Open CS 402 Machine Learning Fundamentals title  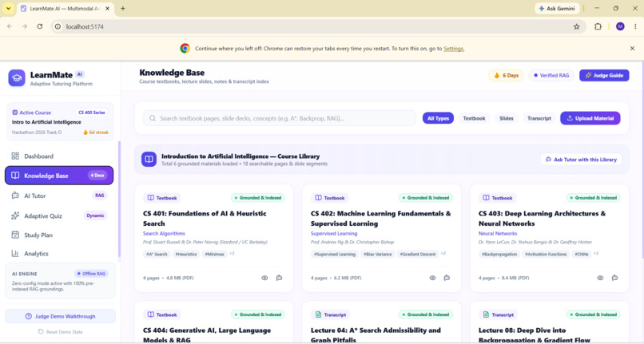[381, 219]
